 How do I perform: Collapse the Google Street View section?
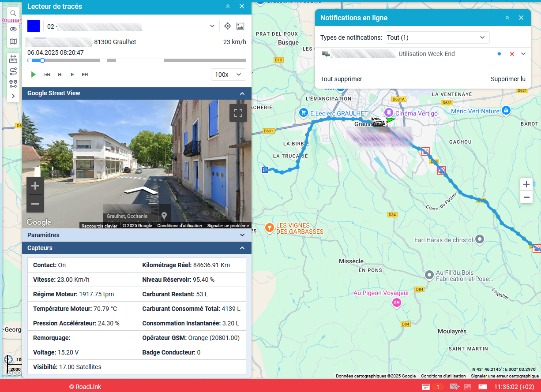(x=242, y=93)
